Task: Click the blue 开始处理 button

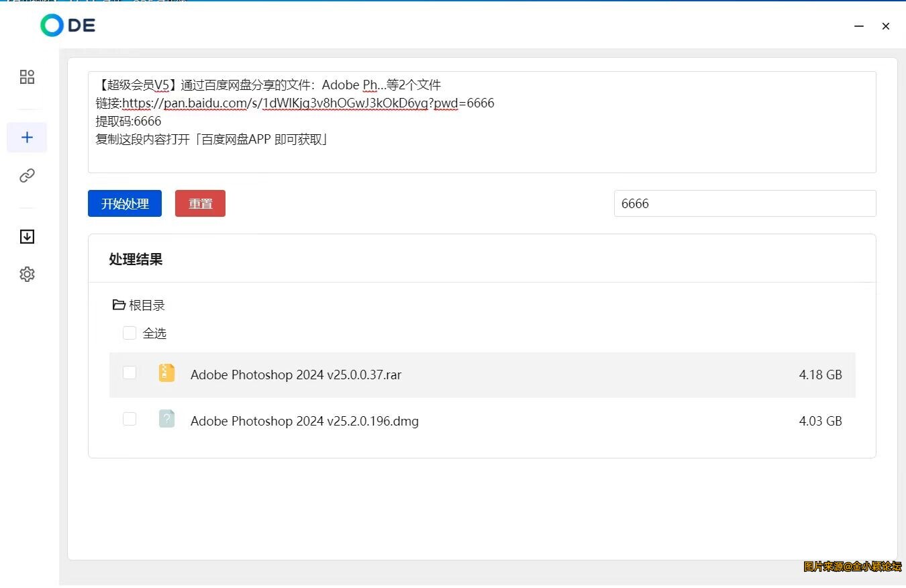Action: [125, 203]
